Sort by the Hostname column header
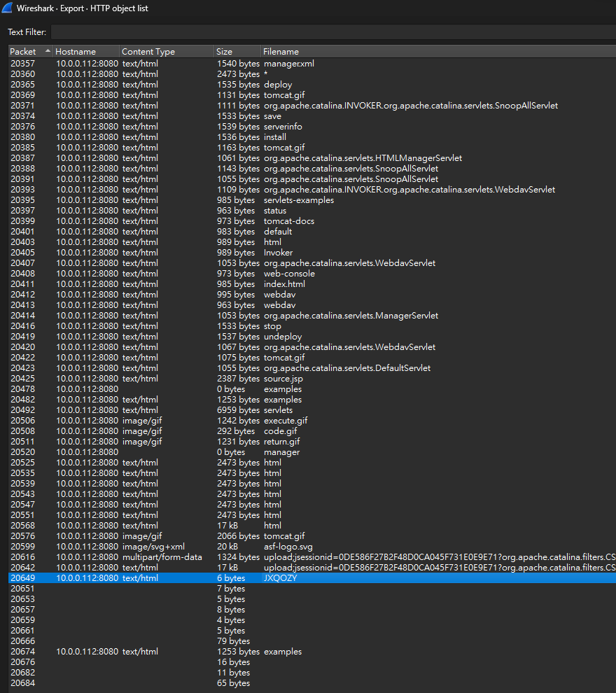 point(86,52)
